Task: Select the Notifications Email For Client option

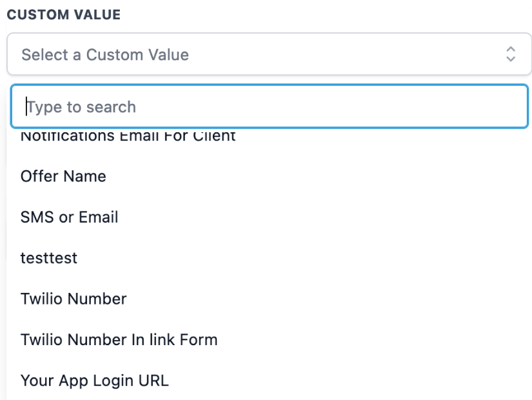Action: pos(128,137)
